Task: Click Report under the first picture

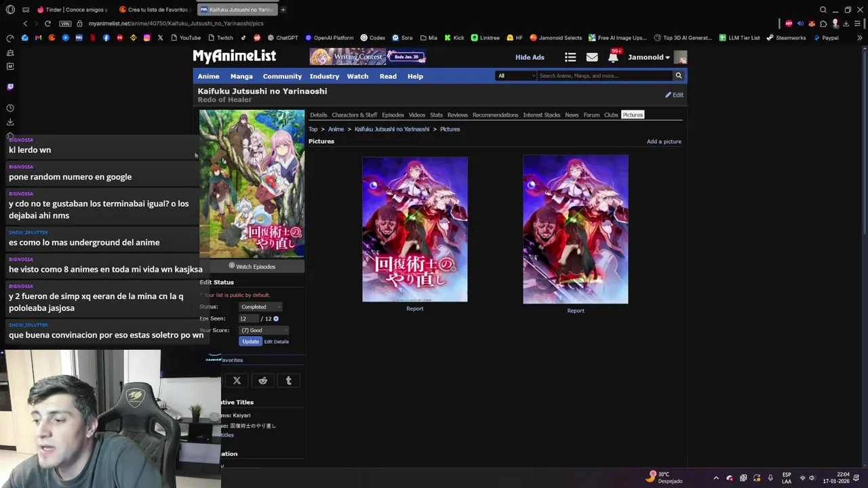Action: point(414,308)
